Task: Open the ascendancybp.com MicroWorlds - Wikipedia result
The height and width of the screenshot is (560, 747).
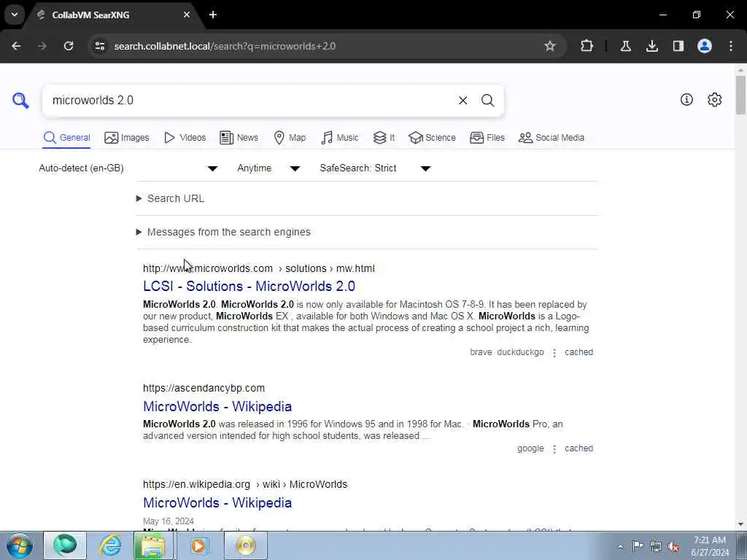Action: pos(217,406)
